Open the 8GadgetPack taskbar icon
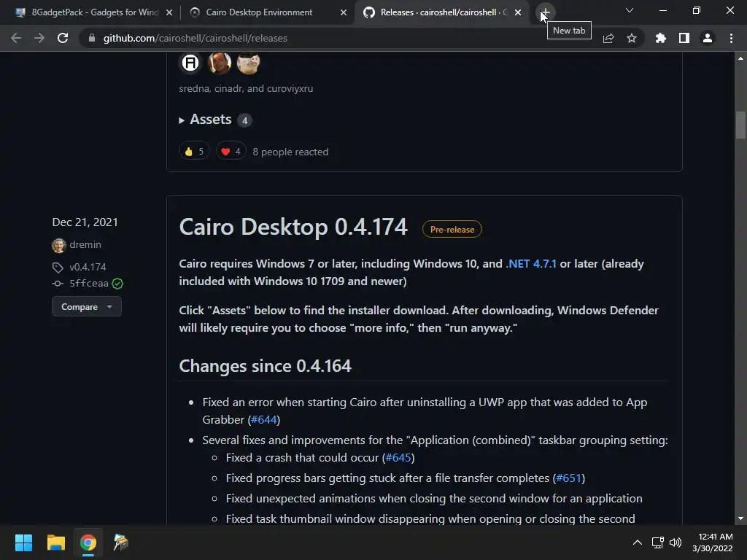 (x=120, y=542)
